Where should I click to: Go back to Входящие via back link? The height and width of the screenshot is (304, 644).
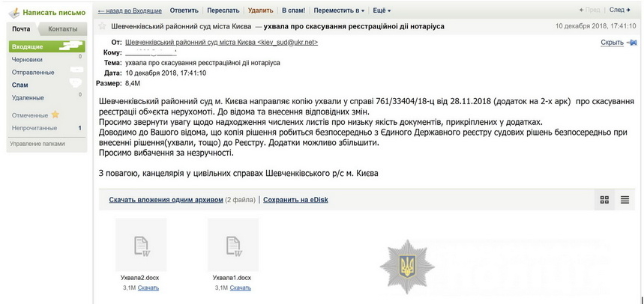[x=130, y=10]
